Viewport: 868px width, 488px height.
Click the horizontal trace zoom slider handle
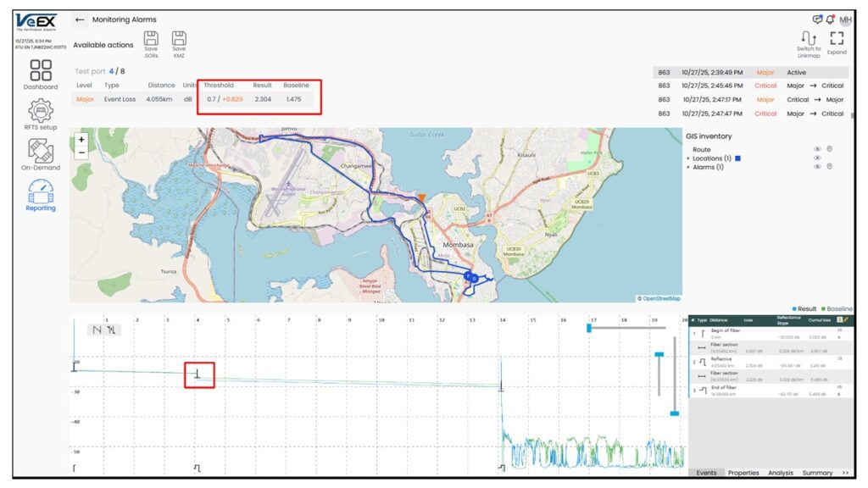click(589, 327)
